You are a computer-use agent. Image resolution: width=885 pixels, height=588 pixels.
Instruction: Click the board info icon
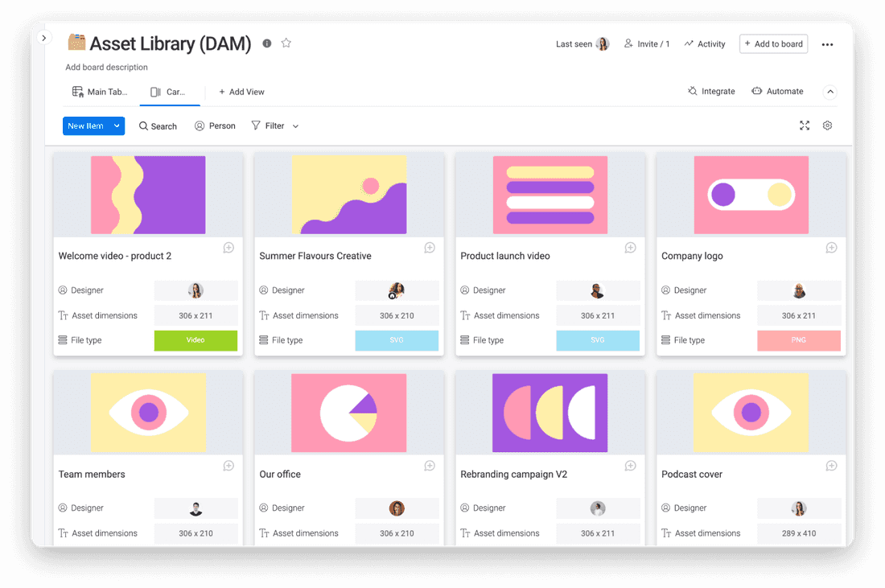[267, 43]
